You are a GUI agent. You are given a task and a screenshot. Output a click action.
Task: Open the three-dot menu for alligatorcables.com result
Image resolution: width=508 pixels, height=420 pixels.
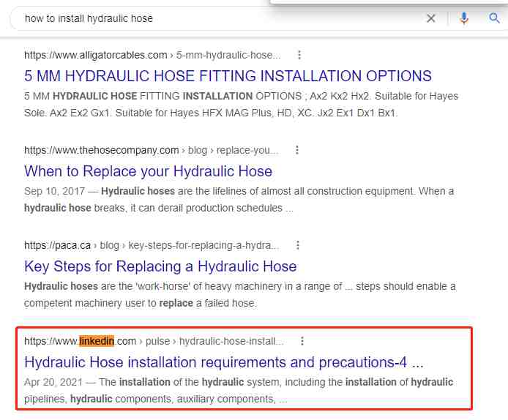299,55
